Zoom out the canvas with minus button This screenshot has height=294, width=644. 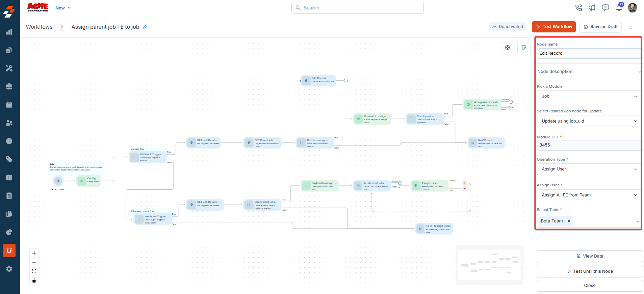pos(34,262)
